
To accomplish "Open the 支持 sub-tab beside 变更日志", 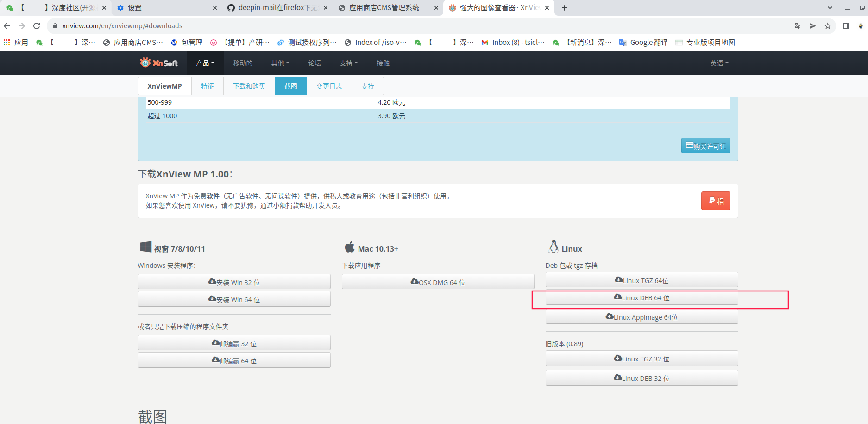I will [368, 86].
